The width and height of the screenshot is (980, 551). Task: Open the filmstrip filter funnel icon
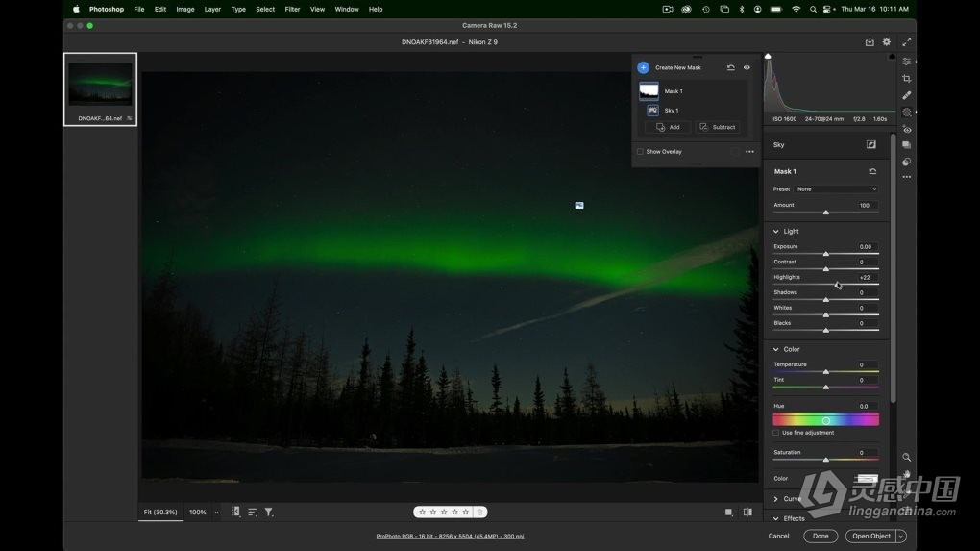tap(269, 512)
